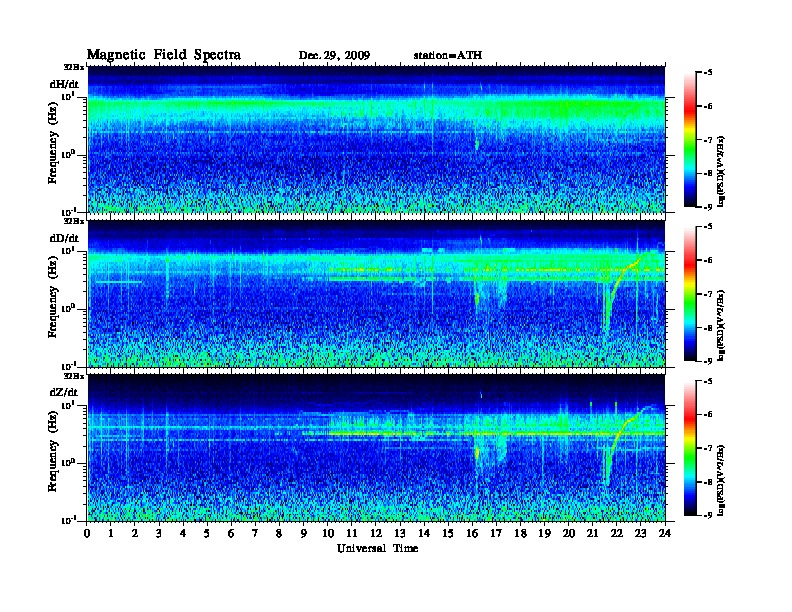Click the color bar beside the dD/dt panel

point(690,294)
